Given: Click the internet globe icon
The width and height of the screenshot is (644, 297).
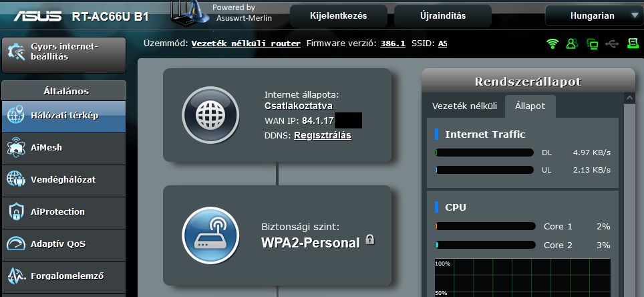Looking at the screenshot, I should pyautogui.click(x=210, y=115).
